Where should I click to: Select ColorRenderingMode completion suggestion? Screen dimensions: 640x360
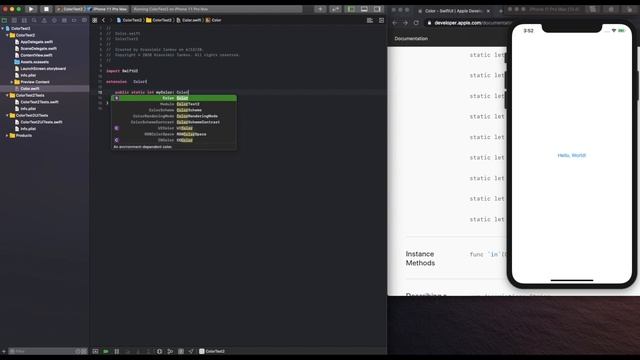pyautogui.click(x=174, y=116)
